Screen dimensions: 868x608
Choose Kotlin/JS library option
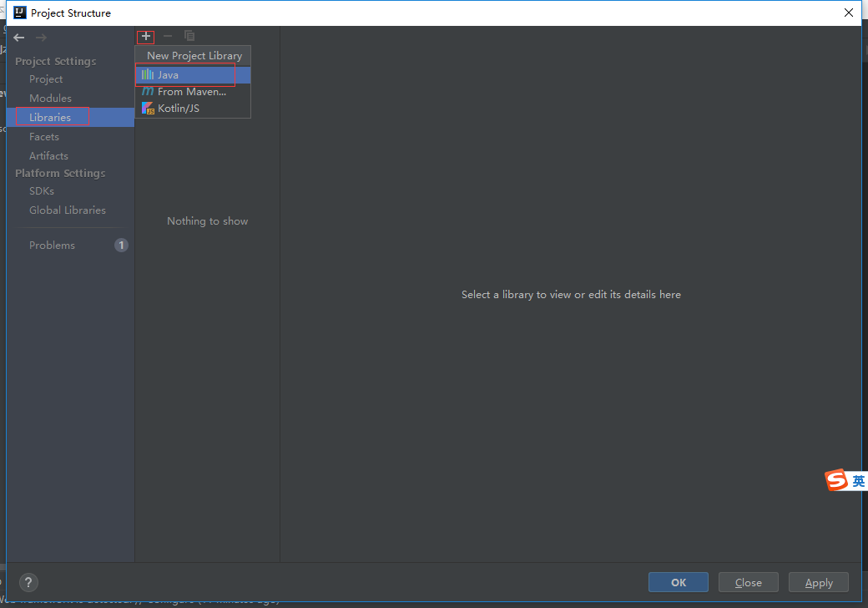[x=193, y=108]
